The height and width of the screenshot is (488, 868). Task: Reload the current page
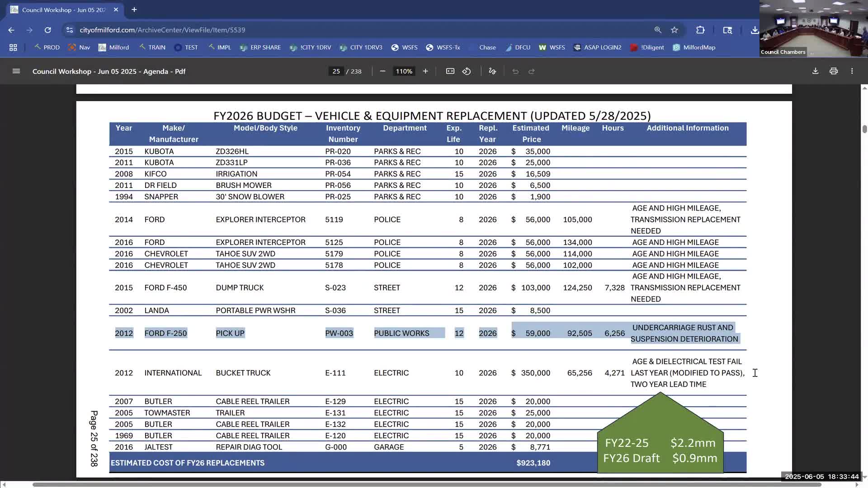(x=47, y=30)
